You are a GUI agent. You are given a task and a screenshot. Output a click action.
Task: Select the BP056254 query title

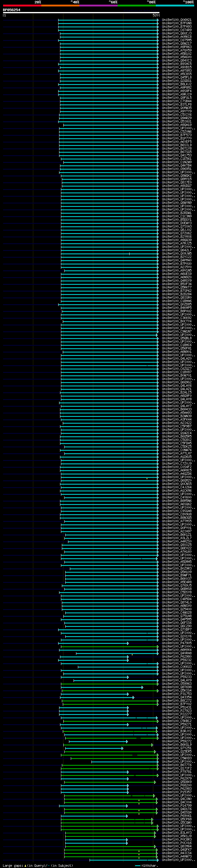11,10
